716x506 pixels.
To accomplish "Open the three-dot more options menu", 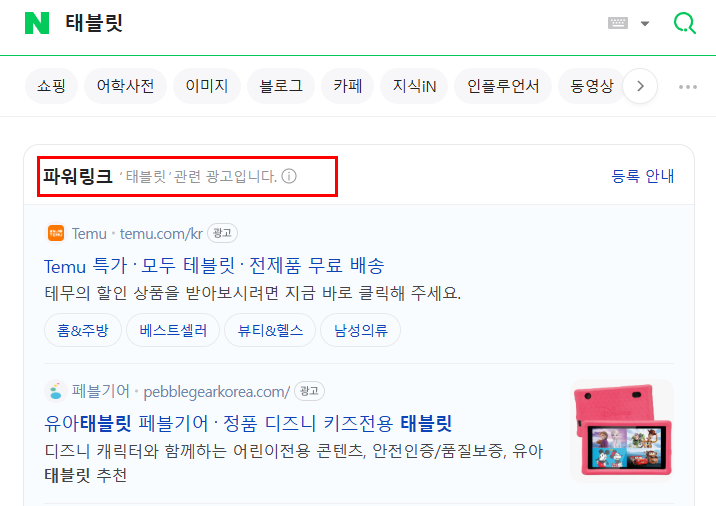I will [688, 86].
